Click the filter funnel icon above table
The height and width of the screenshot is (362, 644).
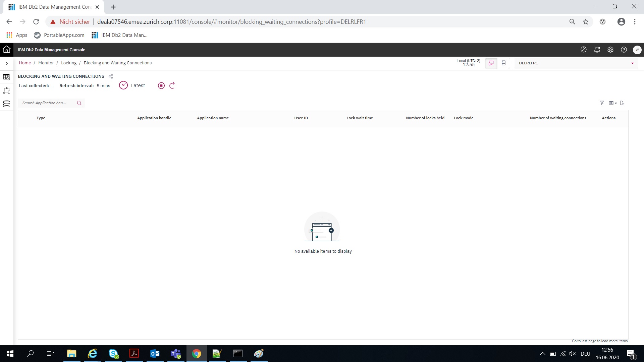pyautogui.click(x=602, y=103)
